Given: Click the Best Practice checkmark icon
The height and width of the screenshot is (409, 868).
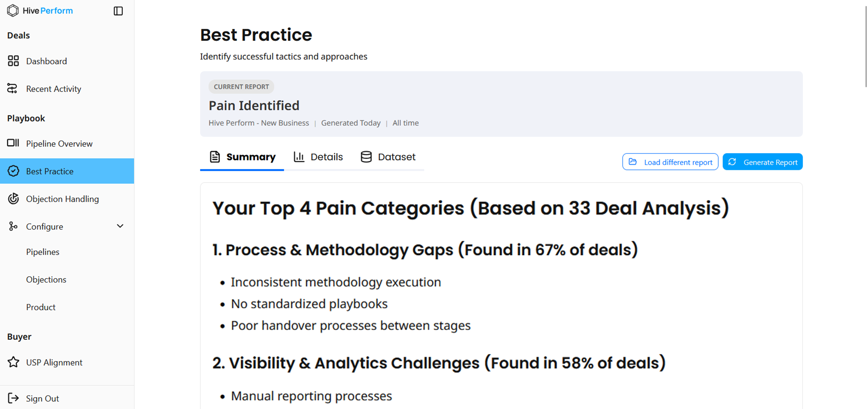Looking at the screenshot, I should point(13,171).
